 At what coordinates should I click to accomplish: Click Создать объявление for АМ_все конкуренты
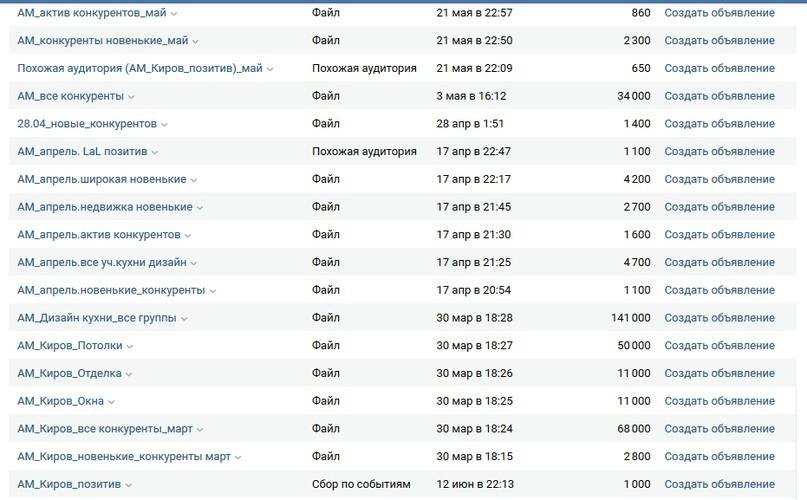pos(719,96)
